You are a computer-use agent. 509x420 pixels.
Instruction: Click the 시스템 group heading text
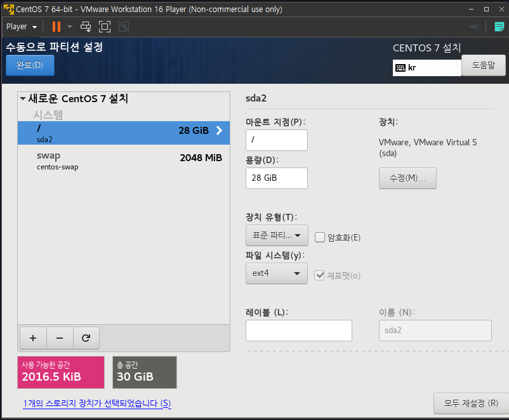[48, 115]
